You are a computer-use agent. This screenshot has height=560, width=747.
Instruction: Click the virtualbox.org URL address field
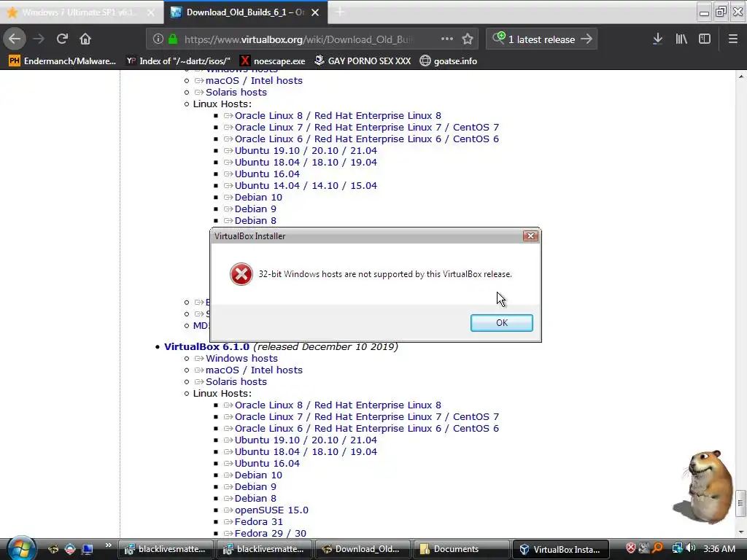coord(298,39)
